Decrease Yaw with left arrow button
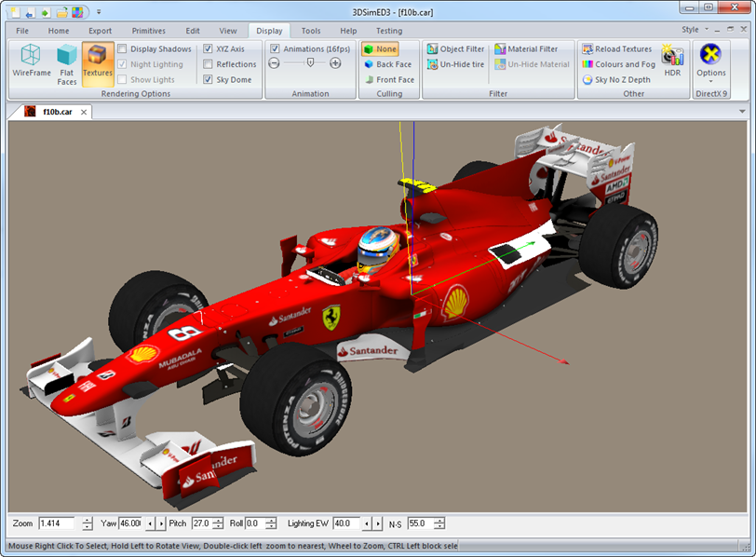 [x=151, y=523]
